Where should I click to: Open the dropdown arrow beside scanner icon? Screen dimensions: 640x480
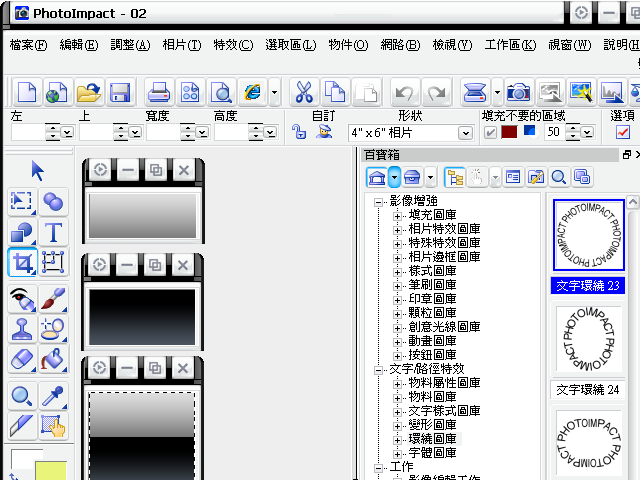(497, 92)
